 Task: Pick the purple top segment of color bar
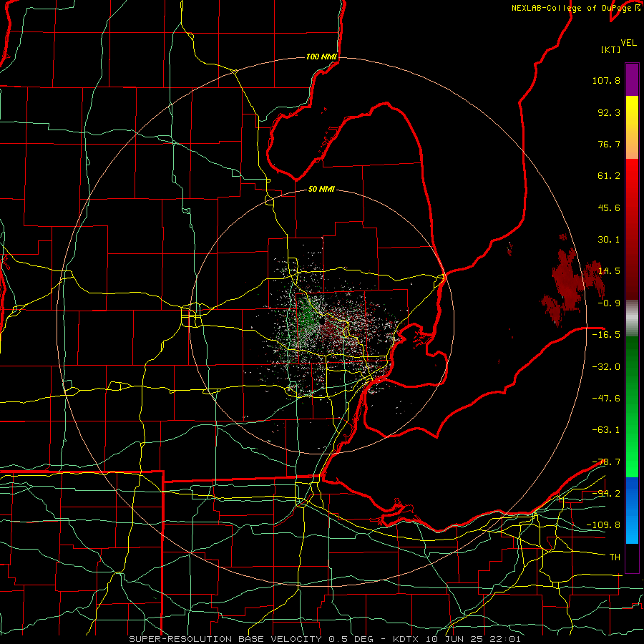click(632, 80)
